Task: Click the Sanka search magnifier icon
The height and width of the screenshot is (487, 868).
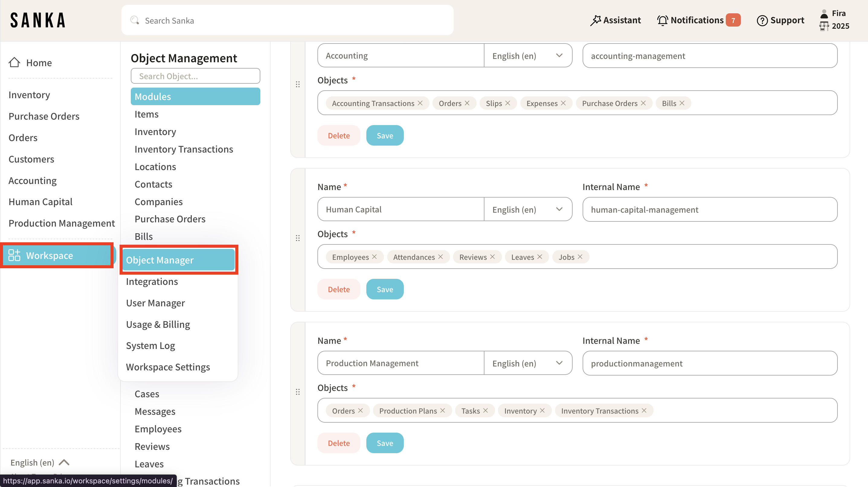Action: [134, 20]
